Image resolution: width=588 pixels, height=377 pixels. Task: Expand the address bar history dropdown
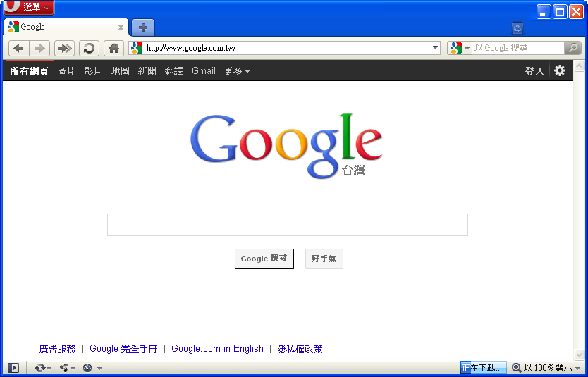436,48
